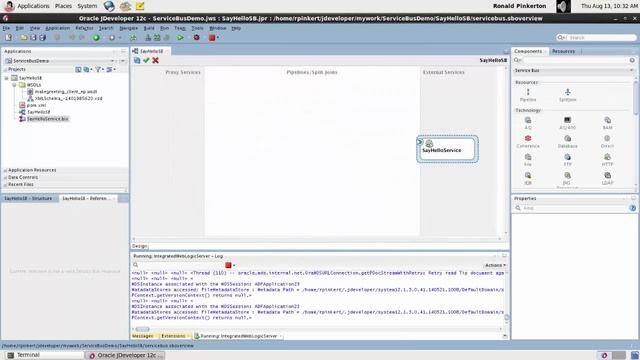Click the Save toolbar icon
640x360 pixels.
coord(33,38)
